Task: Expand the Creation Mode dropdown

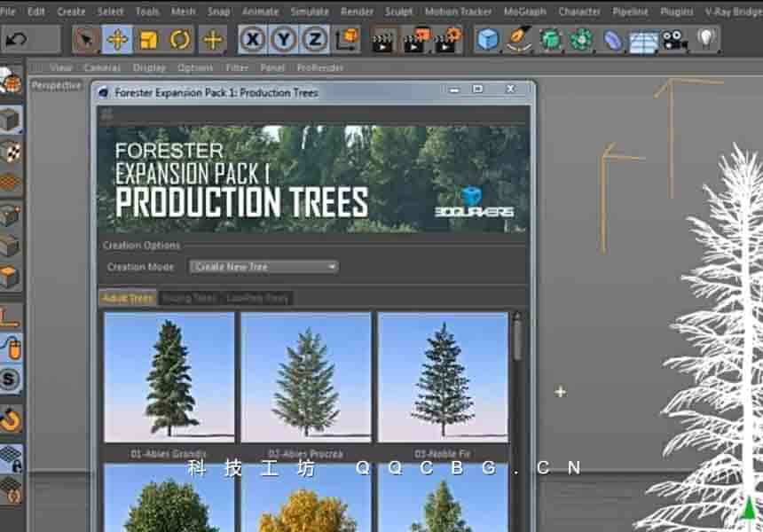Action: (264, 267)
